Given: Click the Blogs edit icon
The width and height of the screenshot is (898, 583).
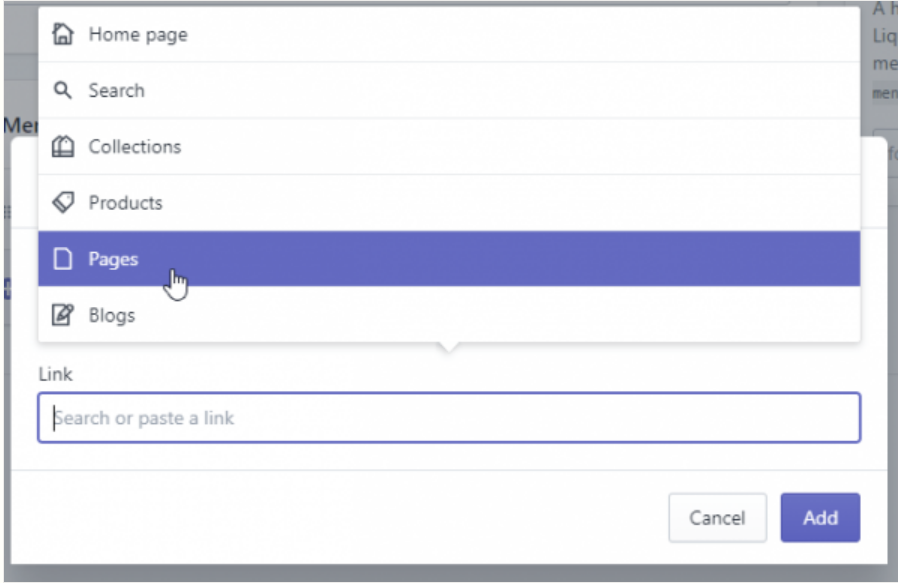Looking at the screenshot, I should (63, 315).
